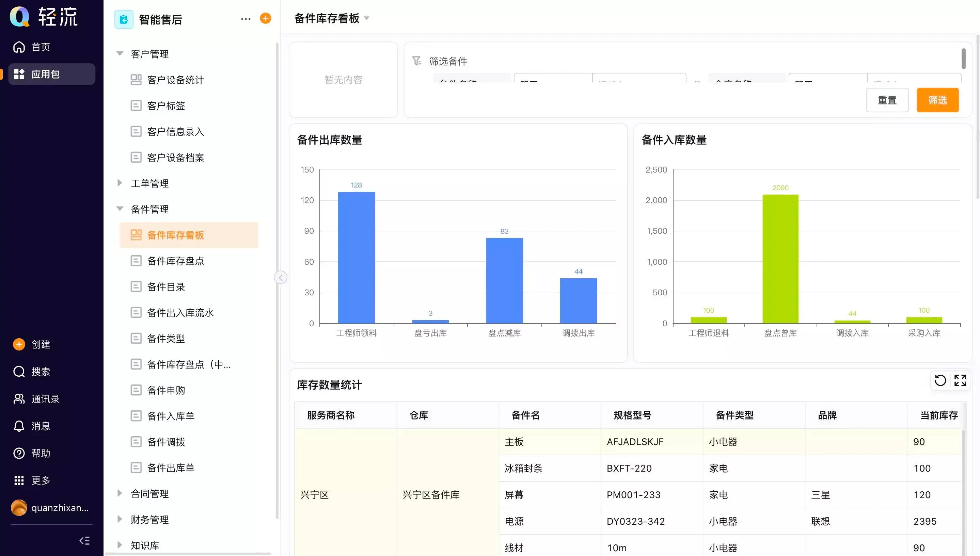Click the 创建 plus icon in sidebar

coord(19,344)
